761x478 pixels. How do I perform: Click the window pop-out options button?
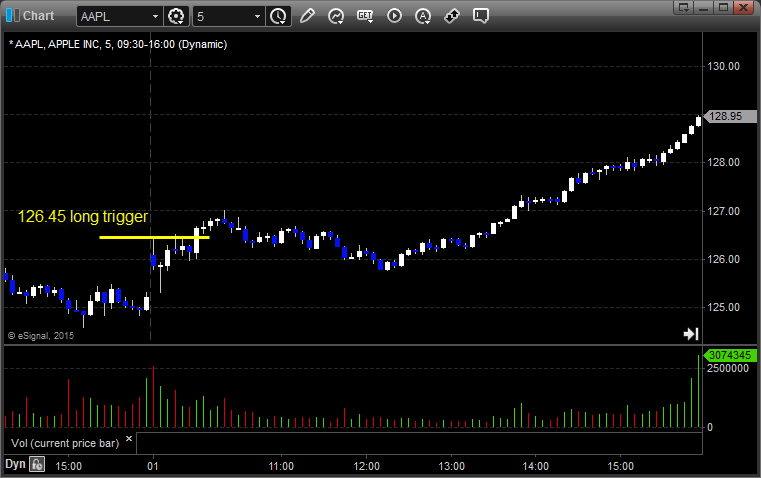pyautogui.click(x=684, y=7)
